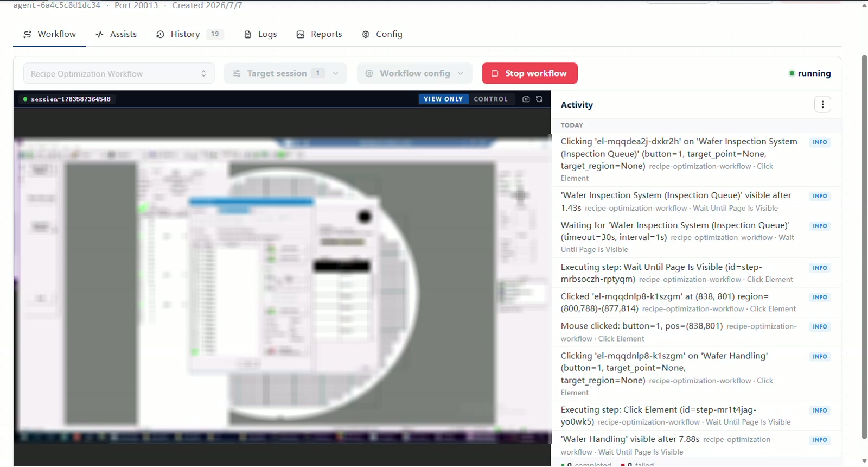Click the scroll-up arrow of the page scrollbar
Image resolution: width=868 pixels, height=467 pixels.
864,5
